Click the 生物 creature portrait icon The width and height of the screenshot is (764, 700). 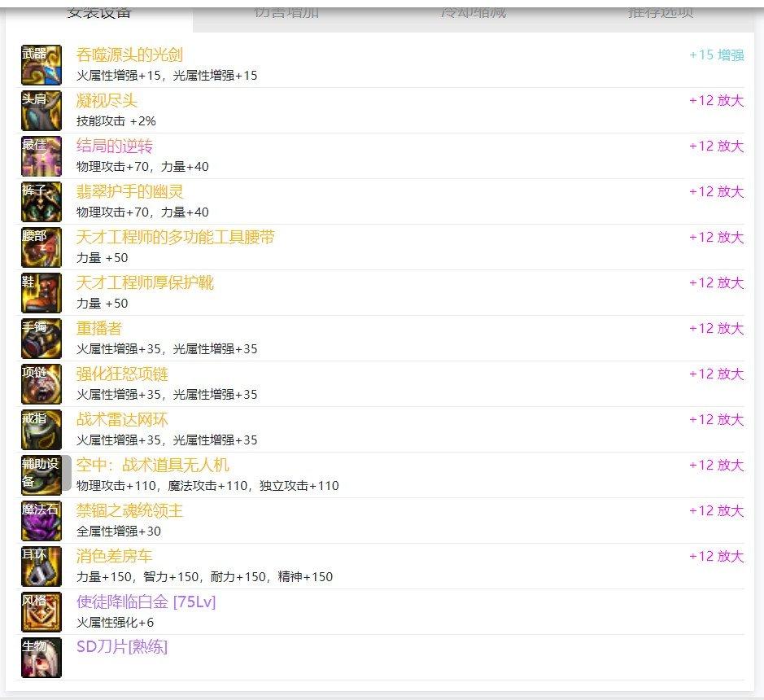[x=41, y=658]
